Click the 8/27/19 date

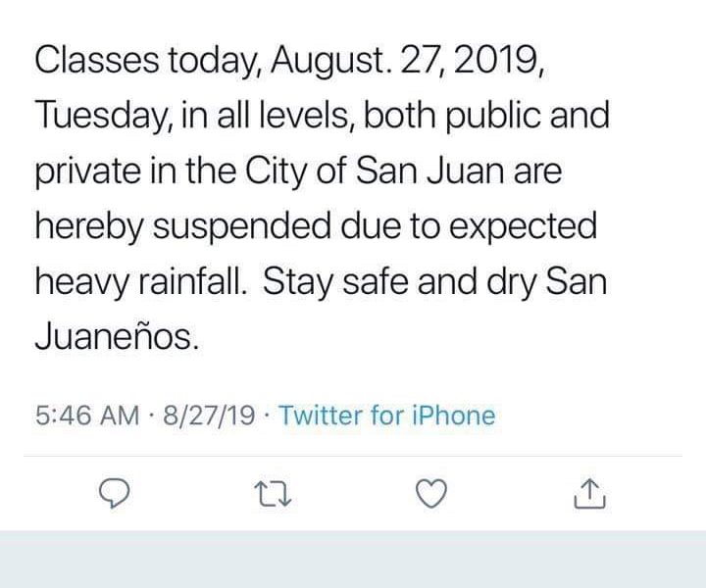pyautogui.click(x=212, y=416)
